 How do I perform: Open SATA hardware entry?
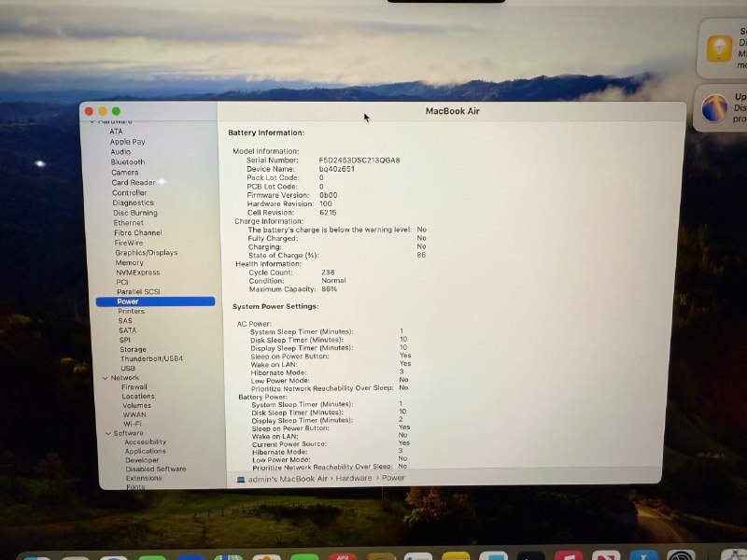click(x=128, y=330)
